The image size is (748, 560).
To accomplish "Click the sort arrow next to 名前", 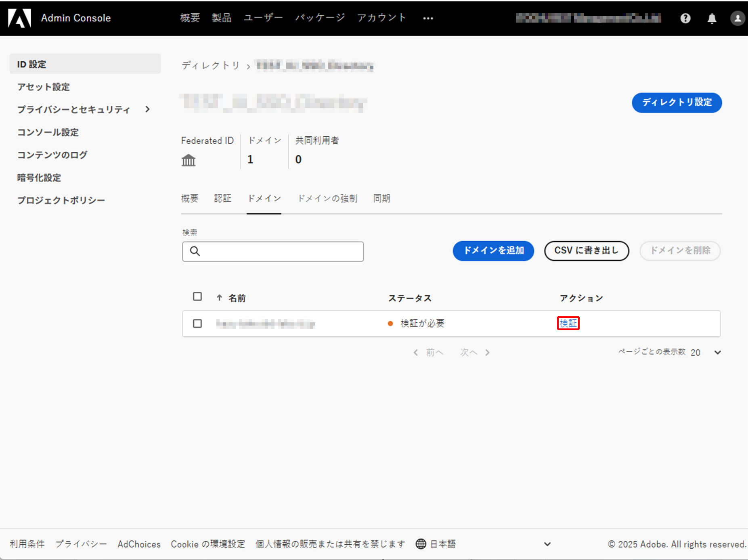I will (x=219, y=298).
